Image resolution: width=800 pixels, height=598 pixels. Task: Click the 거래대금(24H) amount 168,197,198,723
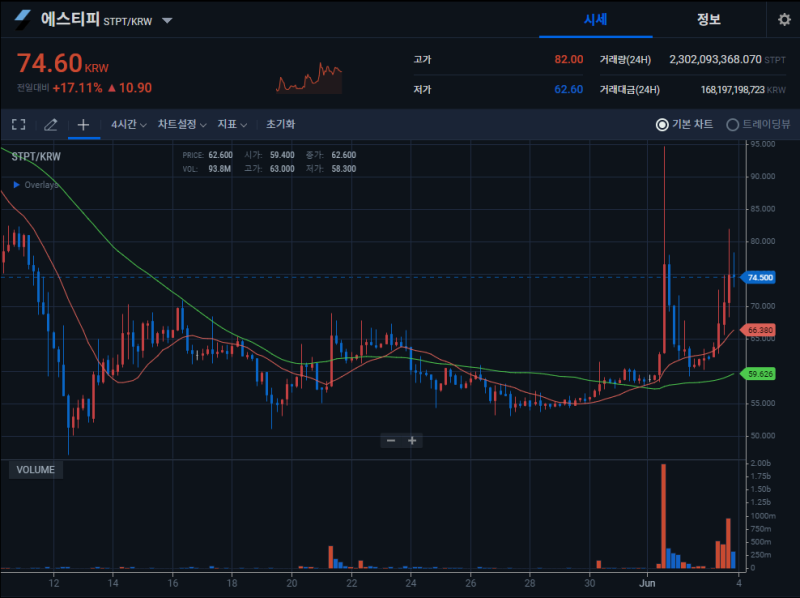point(732,90)
